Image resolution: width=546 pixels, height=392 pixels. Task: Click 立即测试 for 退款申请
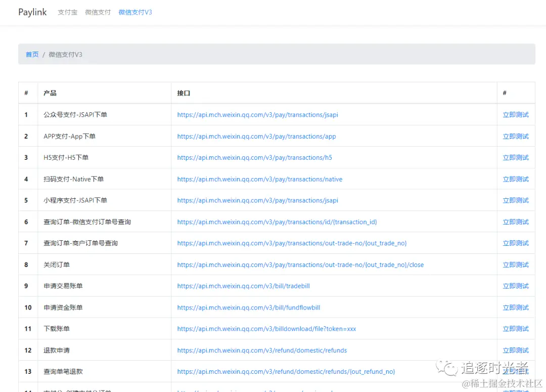click(515, 350)
